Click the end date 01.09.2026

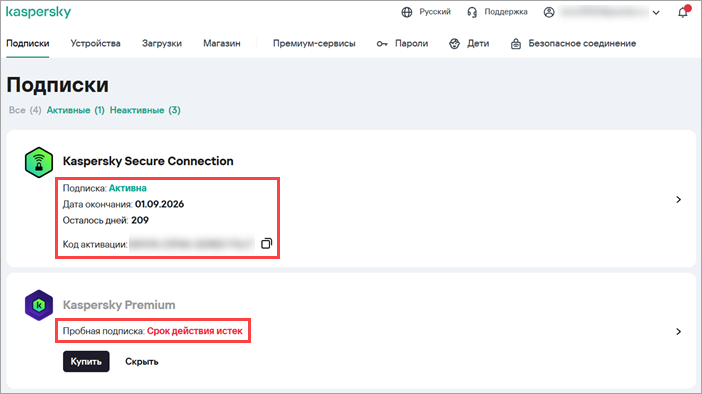point(159,204)
